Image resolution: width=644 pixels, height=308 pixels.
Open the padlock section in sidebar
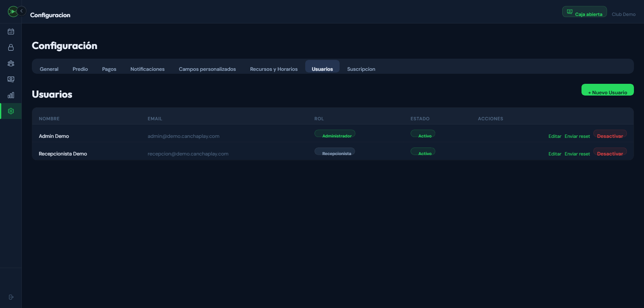click(x=11, y=47)
